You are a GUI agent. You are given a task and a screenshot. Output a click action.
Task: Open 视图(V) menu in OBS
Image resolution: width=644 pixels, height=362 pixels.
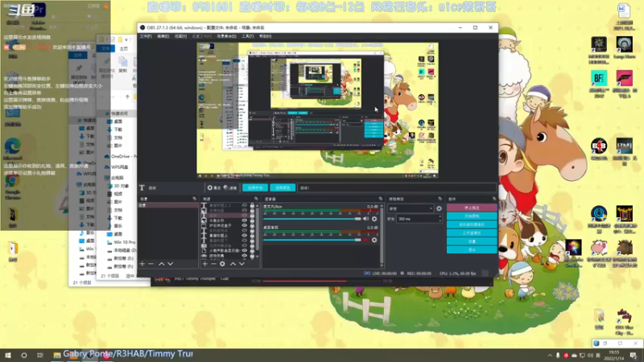pos(180,36)
